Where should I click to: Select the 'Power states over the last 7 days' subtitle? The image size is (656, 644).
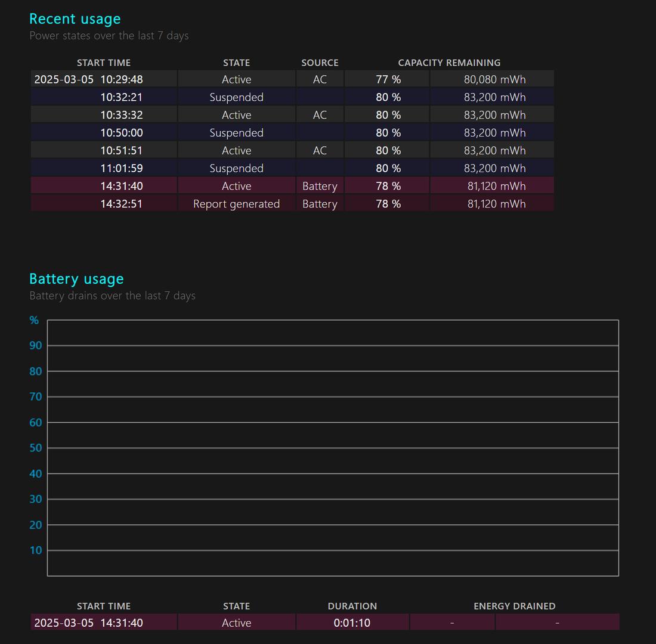(109, 36)
